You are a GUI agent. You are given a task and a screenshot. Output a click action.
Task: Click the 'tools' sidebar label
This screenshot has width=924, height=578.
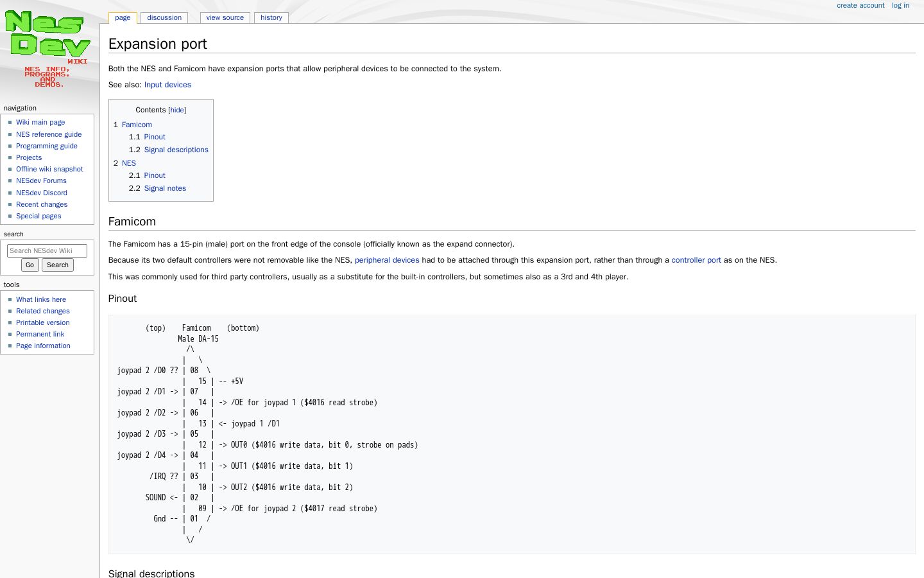(12, 285)
